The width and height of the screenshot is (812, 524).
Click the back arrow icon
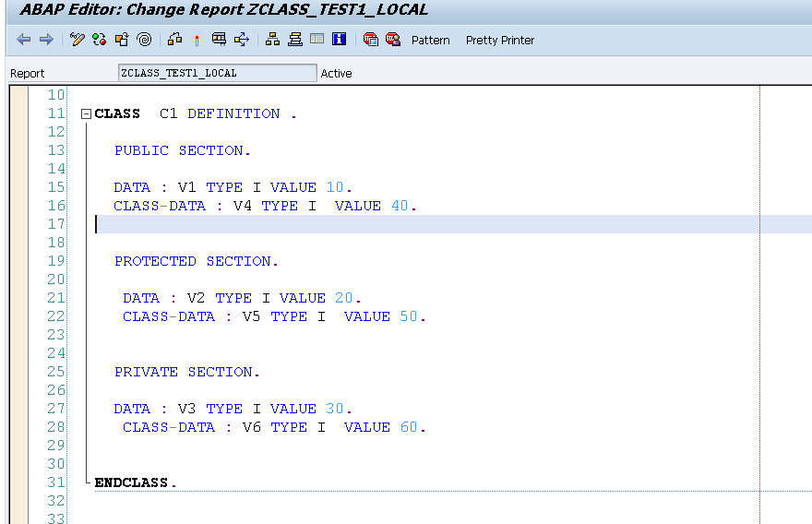pyautogui.click(x=23, y=40)
